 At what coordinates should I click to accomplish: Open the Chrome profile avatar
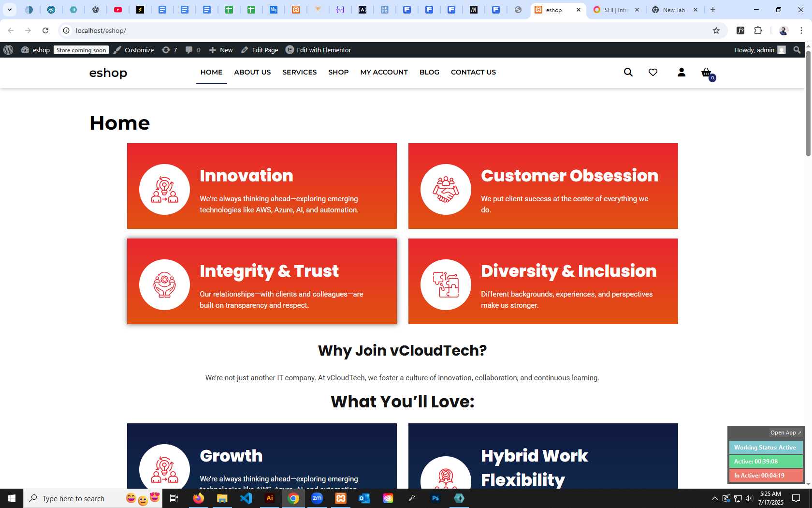click(x=783, y=30)
